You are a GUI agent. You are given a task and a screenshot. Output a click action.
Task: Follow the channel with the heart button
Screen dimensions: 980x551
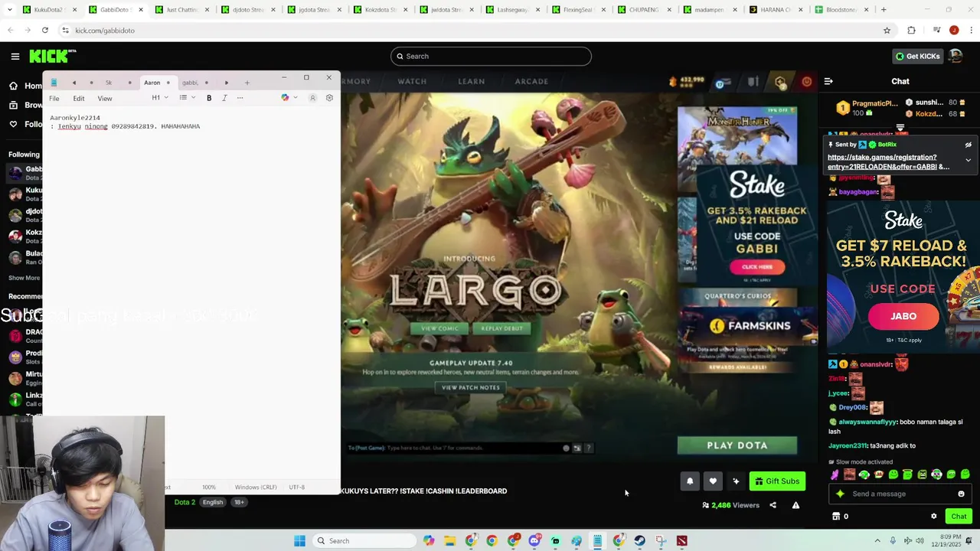click(713, 481)
